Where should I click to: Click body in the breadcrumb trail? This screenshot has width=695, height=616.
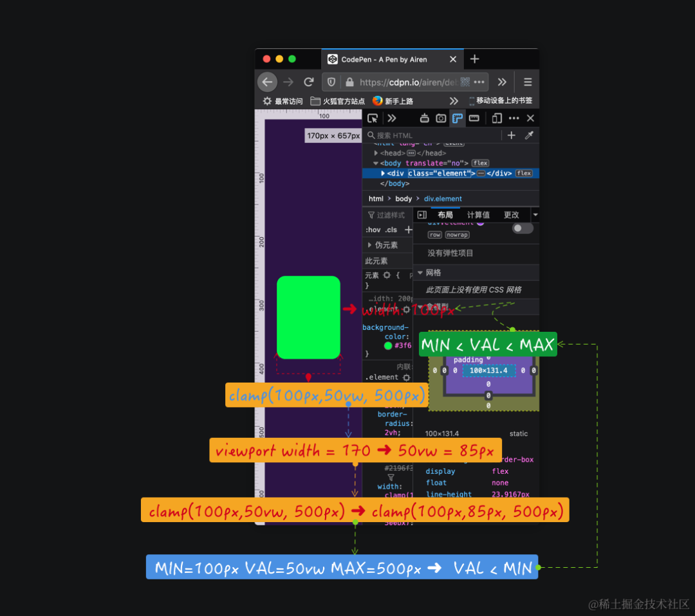pyautogui.click(x=403, y=199)
